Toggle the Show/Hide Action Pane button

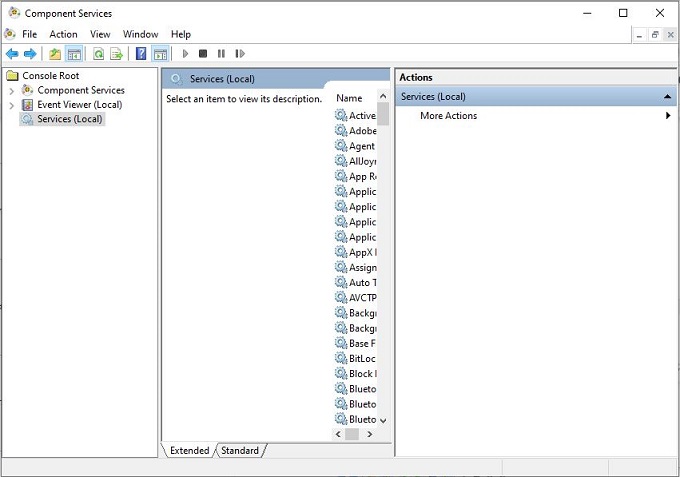[x=160, y=54]
